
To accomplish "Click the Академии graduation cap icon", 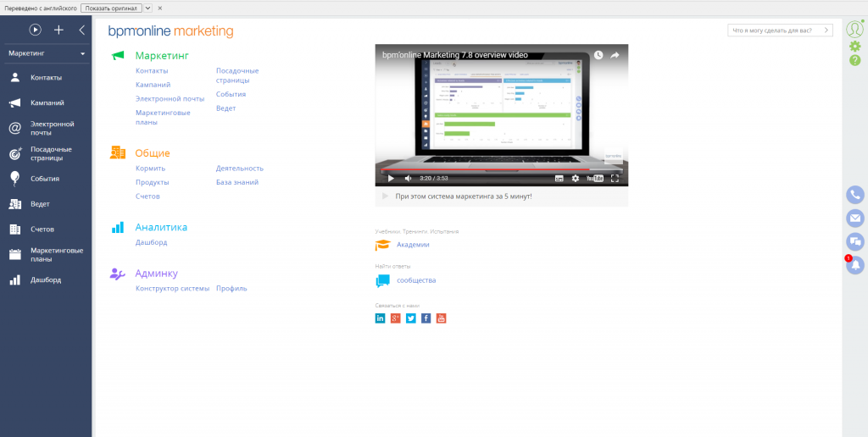I will click(382, 245).
